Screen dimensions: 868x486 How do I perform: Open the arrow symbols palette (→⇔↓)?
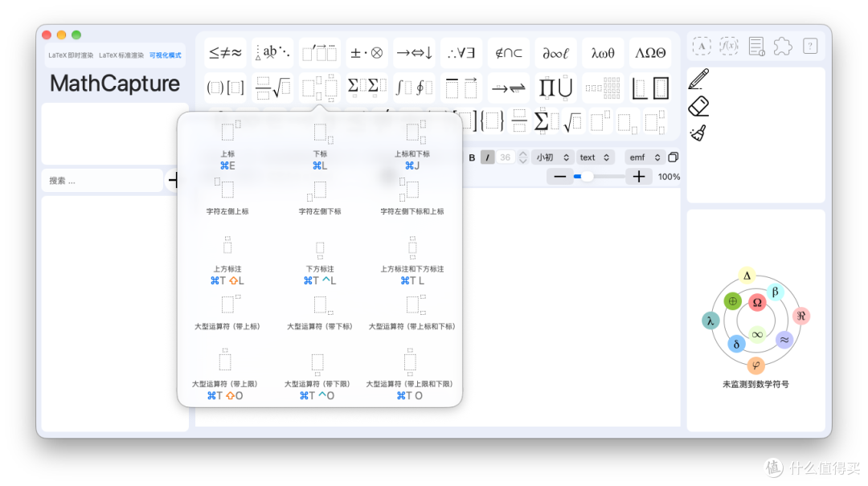414,53
